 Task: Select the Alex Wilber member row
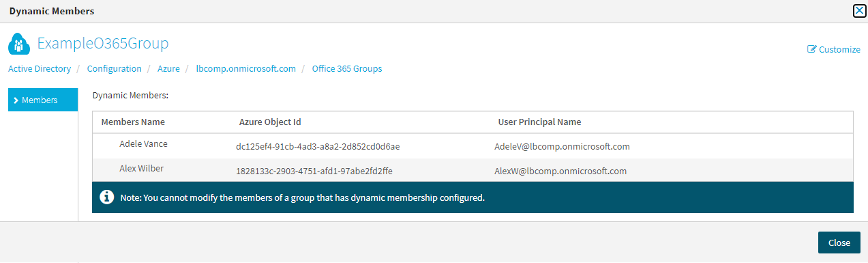point(473,170)
